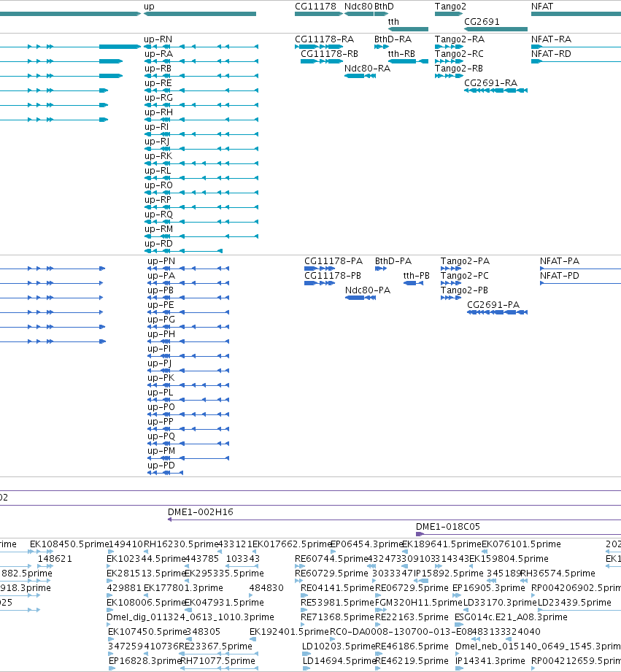Click the up-PM protein label

pos(161,451)
